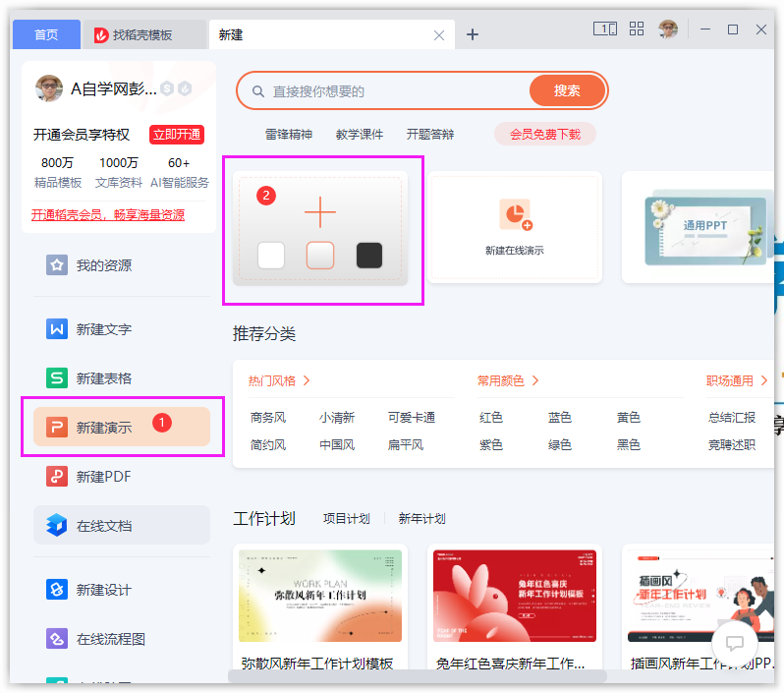Select 在线文档 in sidebar
This screenshot has width=784, height=693.
[122, 525]
